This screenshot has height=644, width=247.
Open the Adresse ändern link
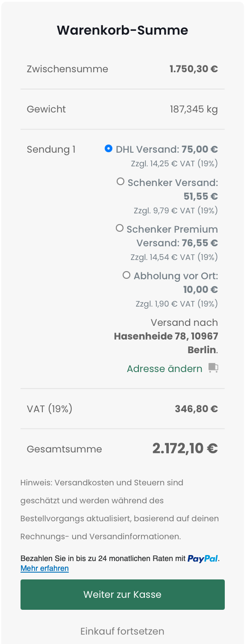(164, 368)
